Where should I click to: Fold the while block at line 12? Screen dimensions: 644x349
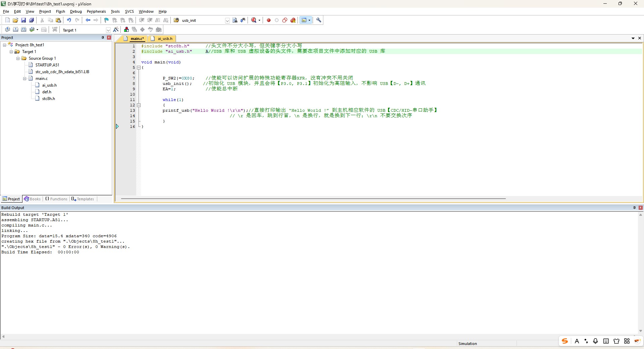coord(139,105)
